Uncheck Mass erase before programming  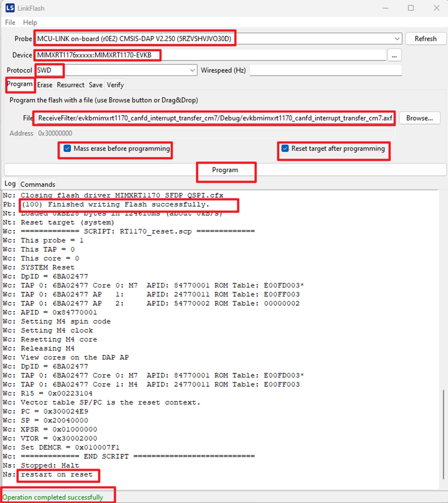(x=67, y=148)
